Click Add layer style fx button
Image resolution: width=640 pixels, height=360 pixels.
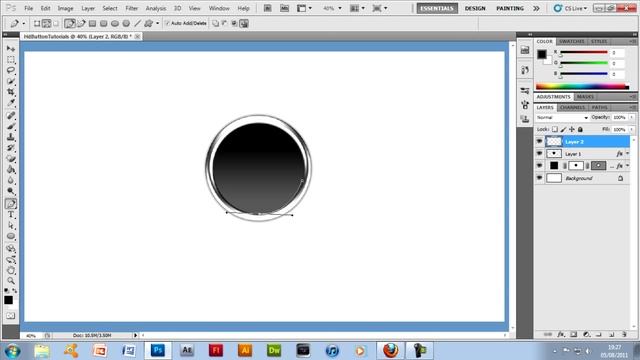[561, 334]
